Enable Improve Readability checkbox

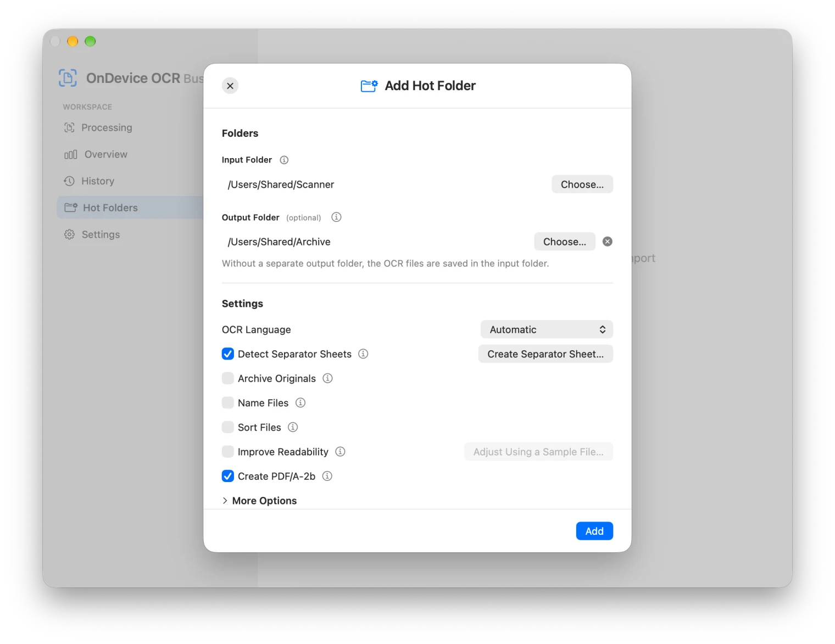click(x=228, y=452)
